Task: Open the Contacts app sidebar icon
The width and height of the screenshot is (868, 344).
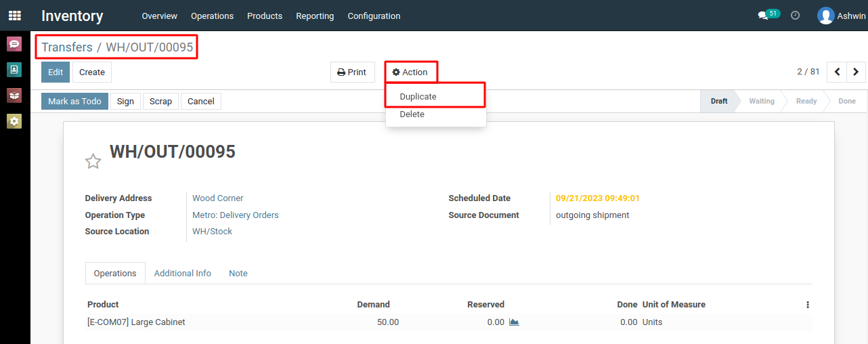Action: click(14, 70)
